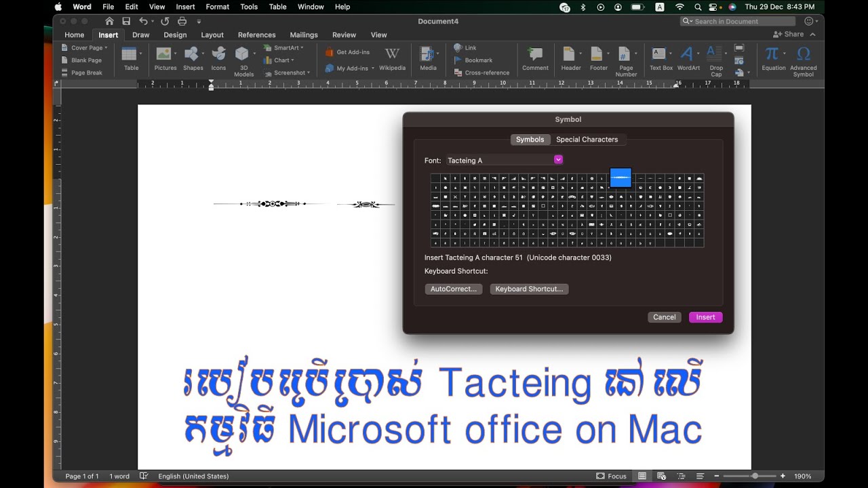
Task: Open Keyboard Shortcut settings
Action: pyautogui.click(x=530, y=289)
